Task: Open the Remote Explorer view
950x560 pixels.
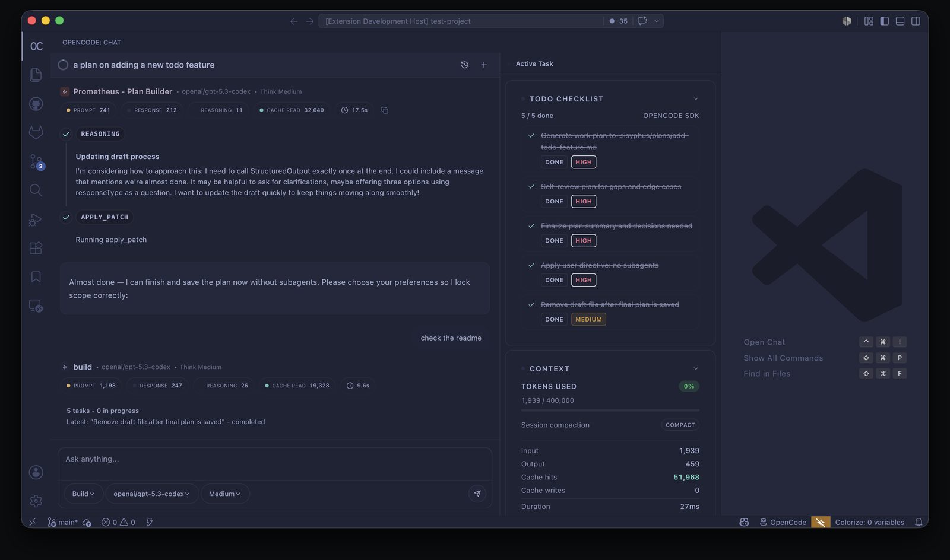Action: pos(36,306)
